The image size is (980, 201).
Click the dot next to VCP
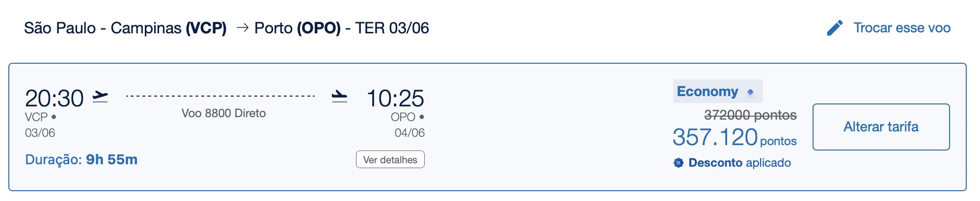pos(54,117)
